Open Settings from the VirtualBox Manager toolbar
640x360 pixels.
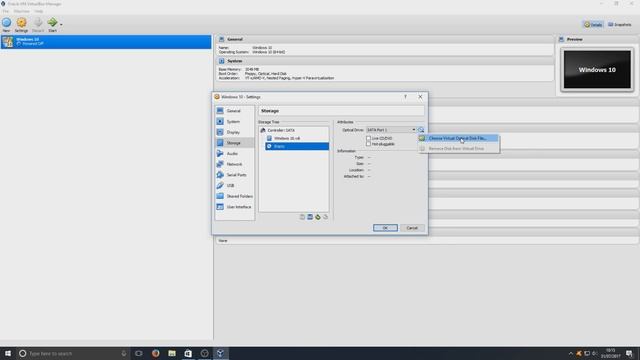(x=21, y=24)
